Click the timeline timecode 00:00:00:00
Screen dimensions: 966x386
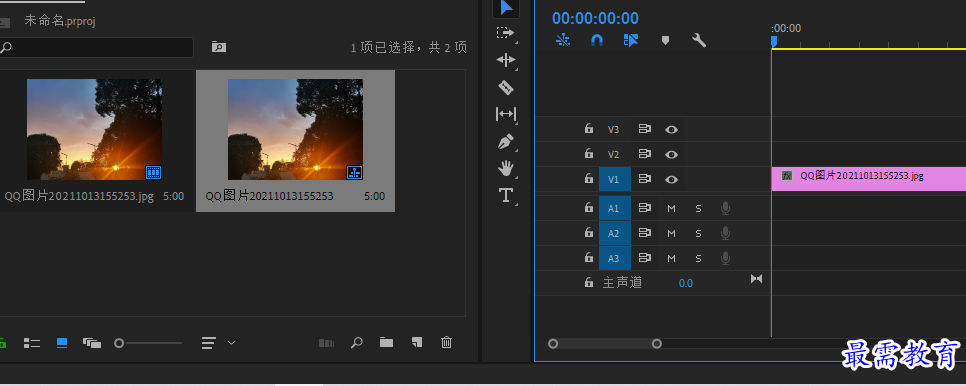tap(595, 18)
